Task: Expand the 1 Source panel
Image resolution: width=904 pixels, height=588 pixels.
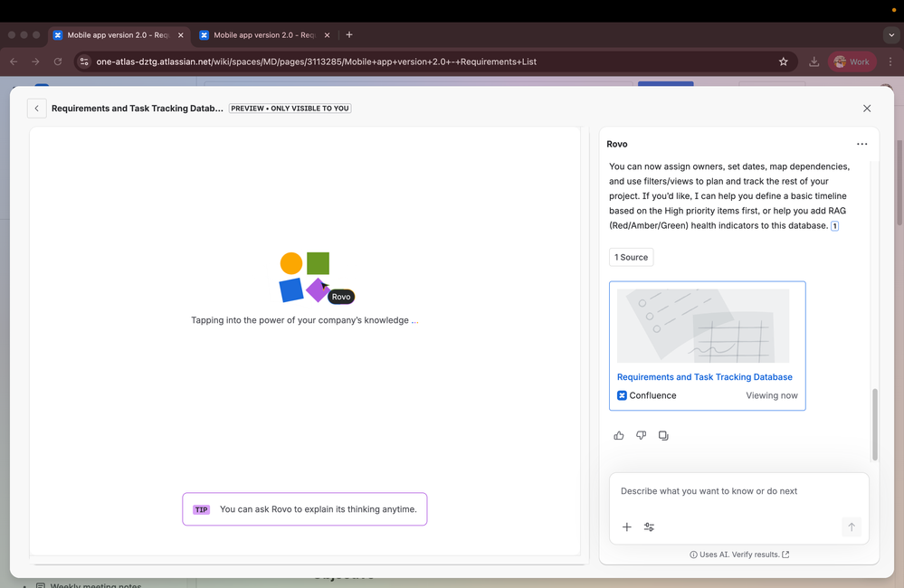Action: pos(631,257)
